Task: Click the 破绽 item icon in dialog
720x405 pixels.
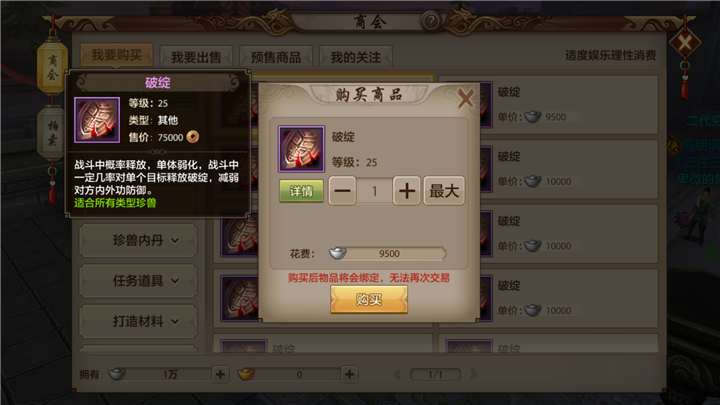Action: 301,149
